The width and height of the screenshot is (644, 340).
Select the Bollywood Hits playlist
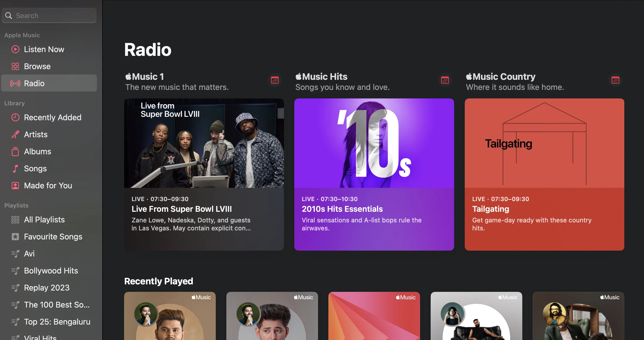pos(51,271)
